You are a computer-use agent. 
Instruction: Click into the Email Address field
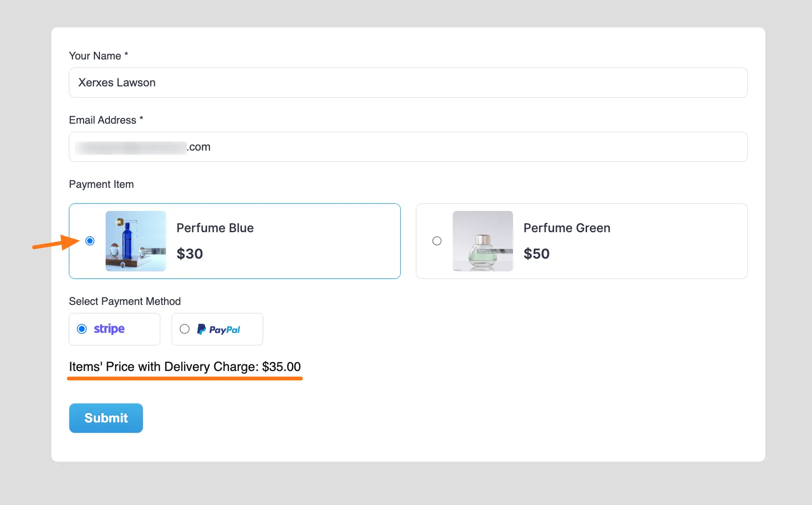tap(408, 147)
